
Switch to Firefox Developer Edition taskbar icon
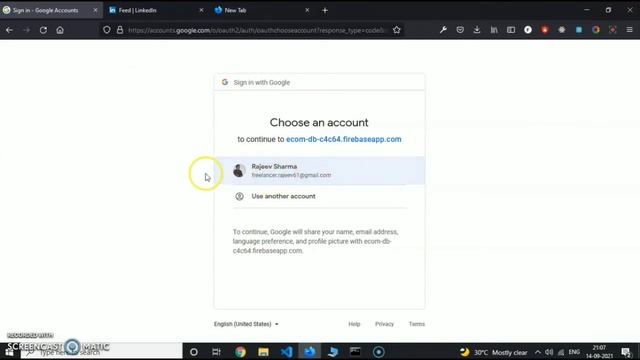[x=310, y=352]
